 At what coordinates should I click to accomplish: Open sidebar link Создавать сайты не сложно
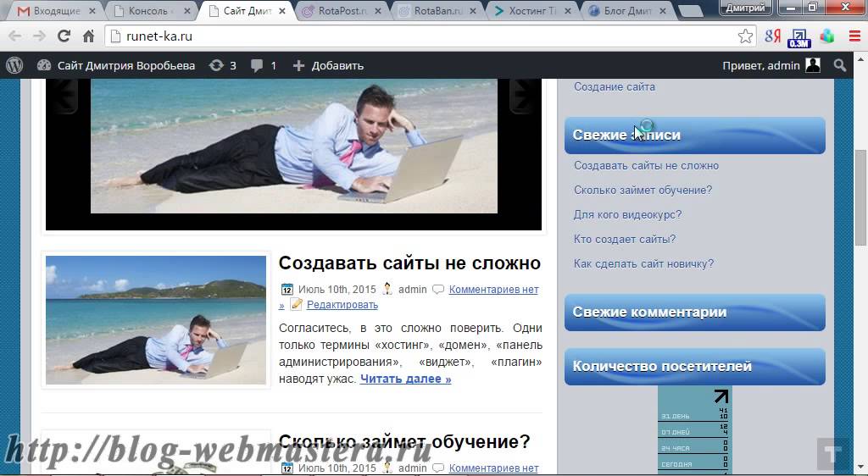pyautogui.click(x=646, y=165)
